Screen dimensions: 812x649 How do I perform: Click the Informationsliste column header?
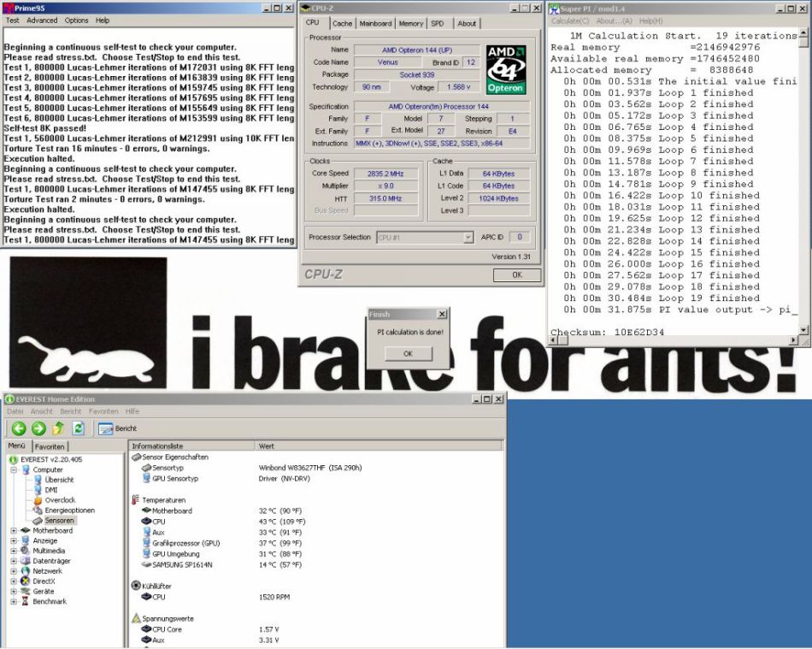tap(191, 446)
